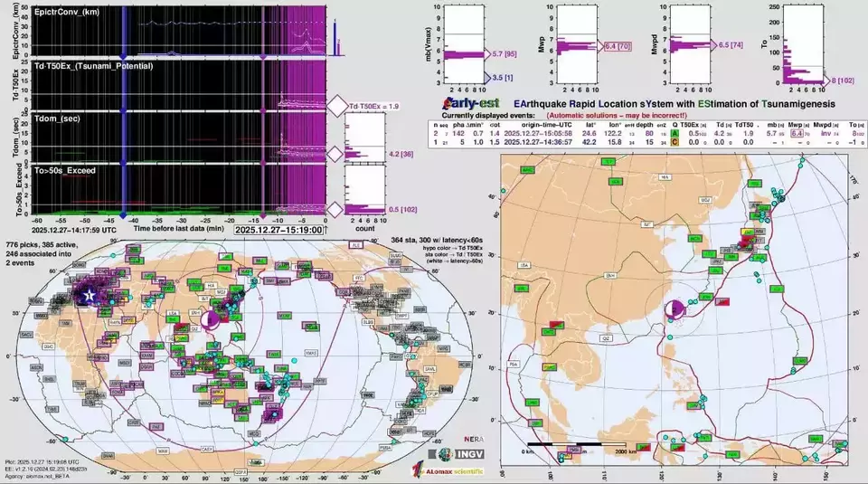Click the white star epicenter marker on world map
Image resolution: width=868 pixels, height=484 pixels.
[x=89, y=296]
